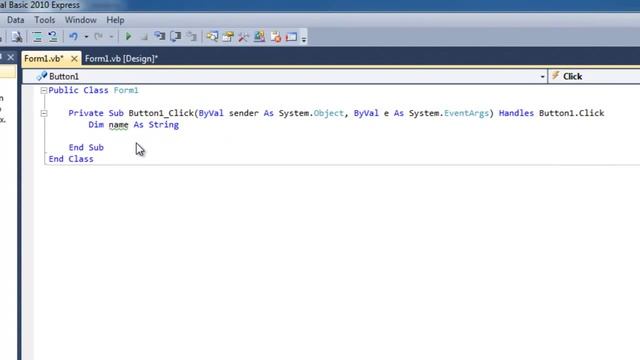
Task: Start debugging with the green play icon
Action: 129,37
